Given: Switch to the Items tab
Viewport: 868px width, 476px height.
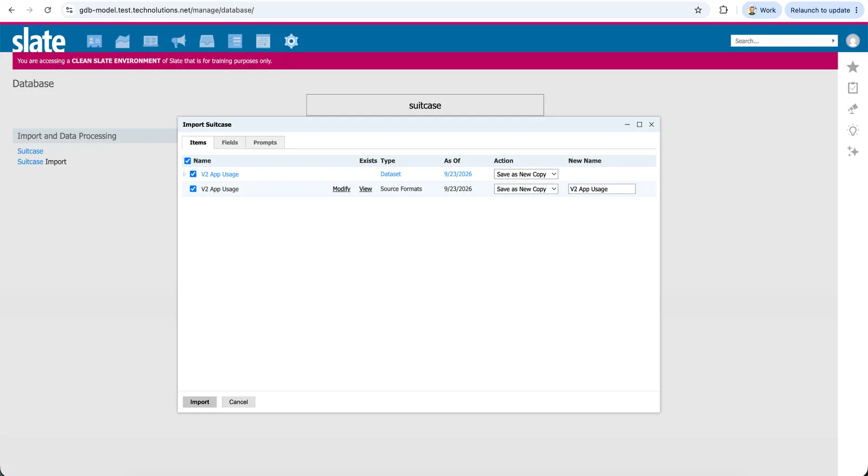Looking at the screenshot, I should click(198, 143).
